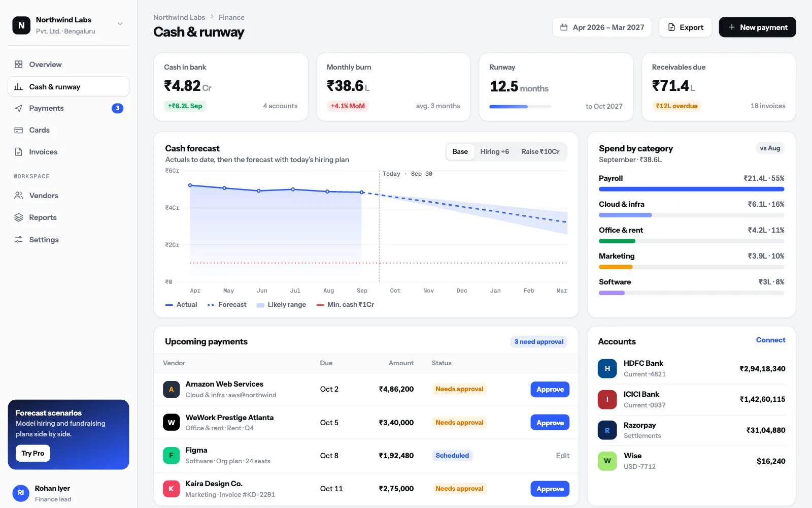Click the Scheduled status on Figma row
812x508 pixels.
point(452,456)
